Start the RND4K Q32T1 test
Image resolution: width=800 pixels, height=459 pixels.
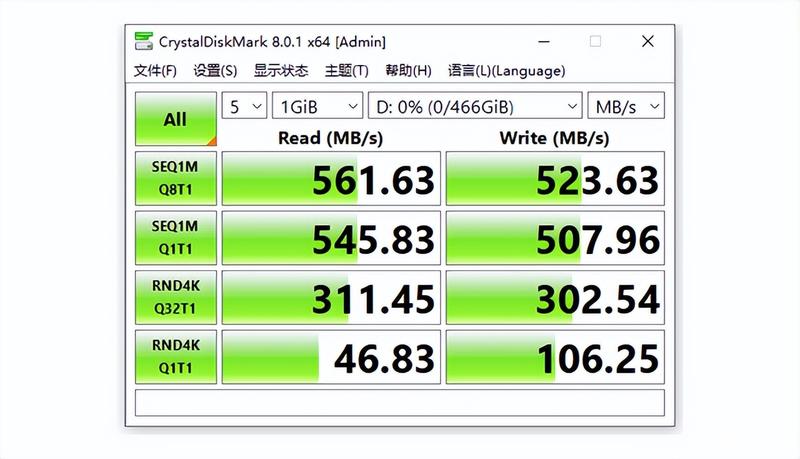(x=176, y=297)
